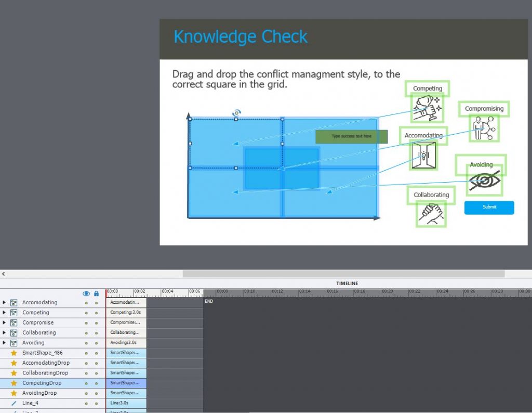Screen dimensions: 532x413
Task: Click the Accomodating door icon
Action: point(423,156)
